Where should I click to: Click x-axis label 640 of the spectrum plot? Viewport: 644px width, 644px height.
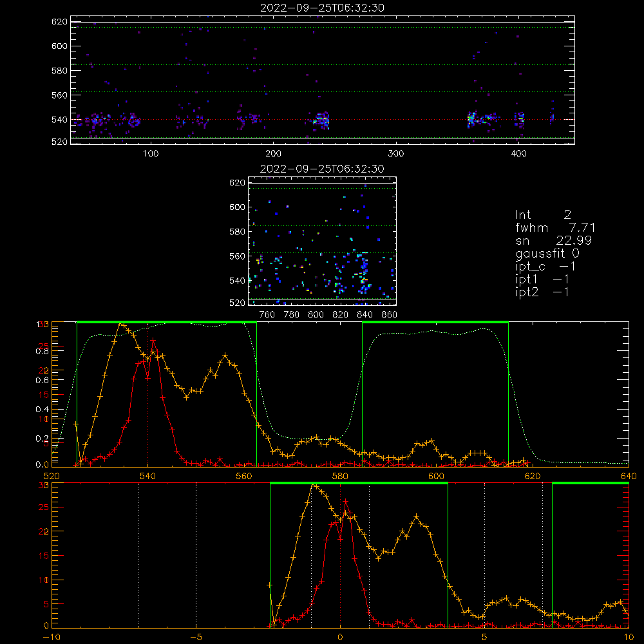point(629,476)
